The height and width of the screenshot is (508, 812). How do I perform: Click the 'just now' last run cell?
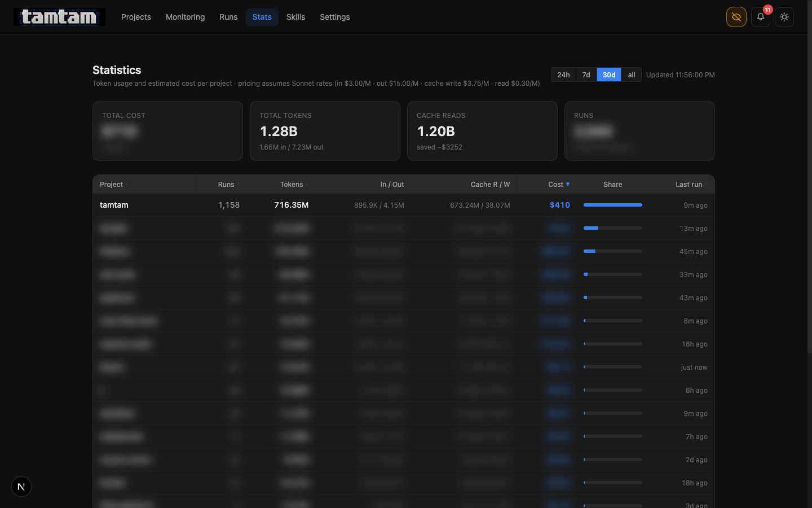(694, 367)
